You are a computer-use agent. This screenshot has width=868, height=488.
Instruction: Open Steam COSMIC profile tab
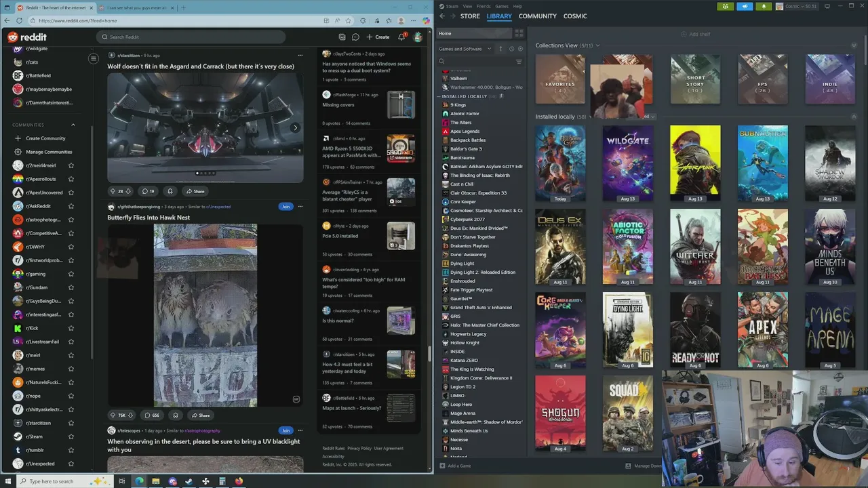coord(575,16)
